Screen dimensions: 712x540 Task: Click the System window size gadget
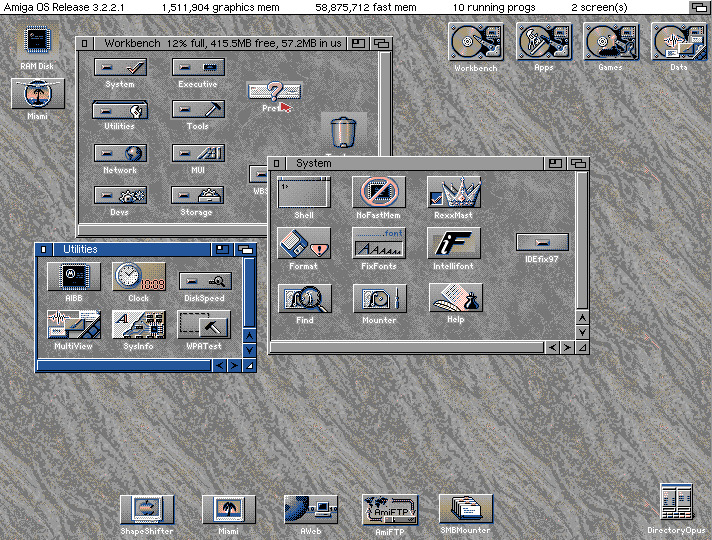tap(583, 348)
